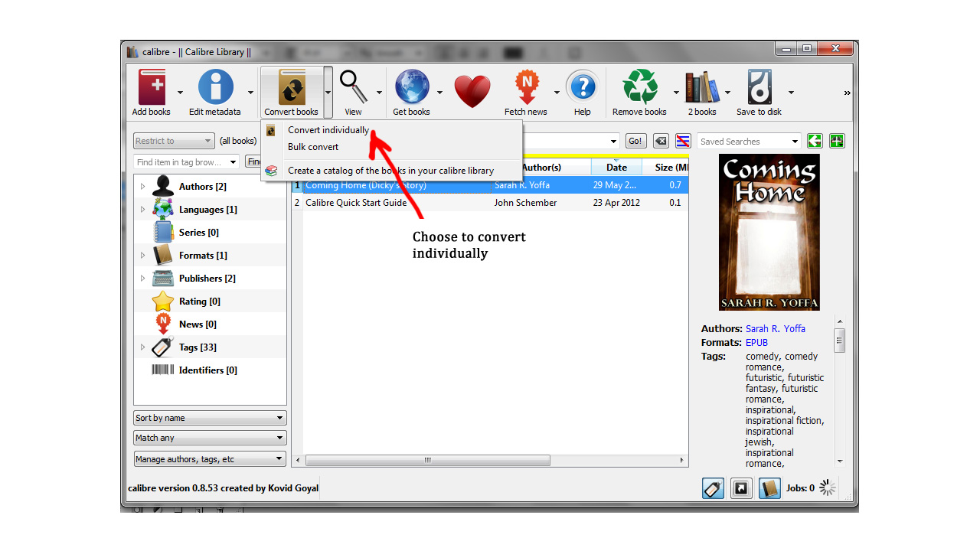Click the Fetch news icon
The width and height of the screenshot is (980, 551).
(526, 86)
